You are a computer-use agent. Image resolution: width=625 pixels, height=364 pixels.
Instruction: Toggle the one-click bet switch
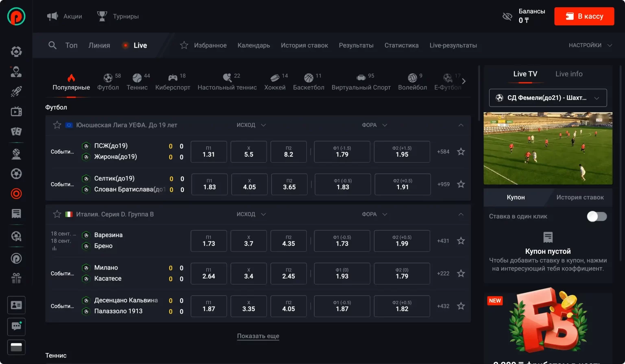tap(597, 216)
